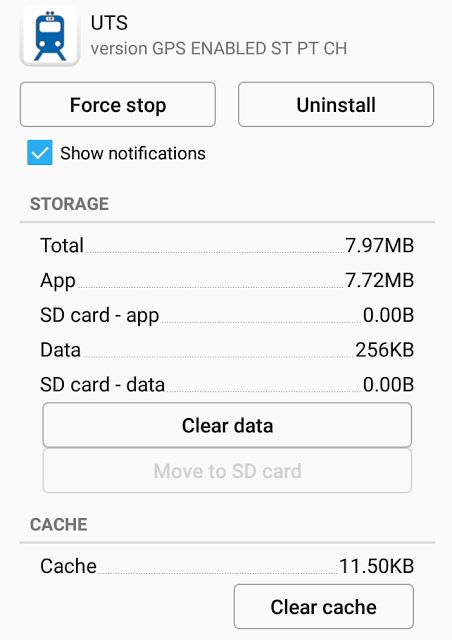Select the UTS app name title
The width and height of the screenshot is (452, 640).
click(109, 23)
